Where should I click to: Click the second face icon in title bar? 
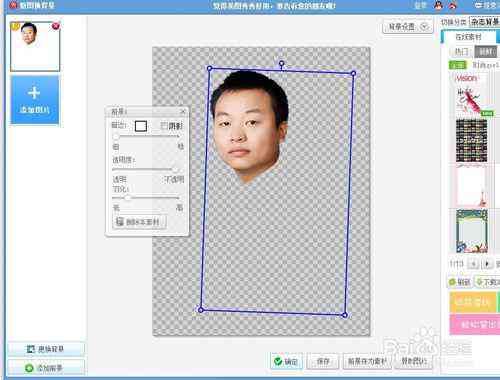coord(453,5)
